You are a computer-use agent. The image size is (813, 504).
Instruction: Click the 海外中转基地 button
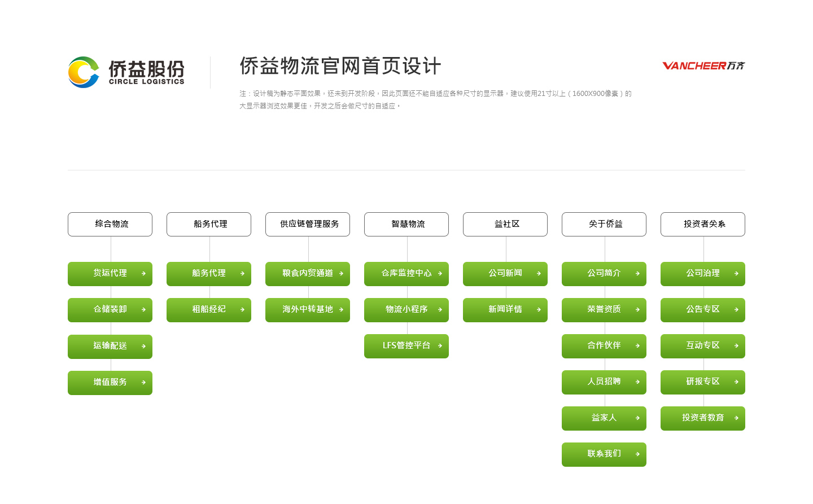(x=308, y=310)
